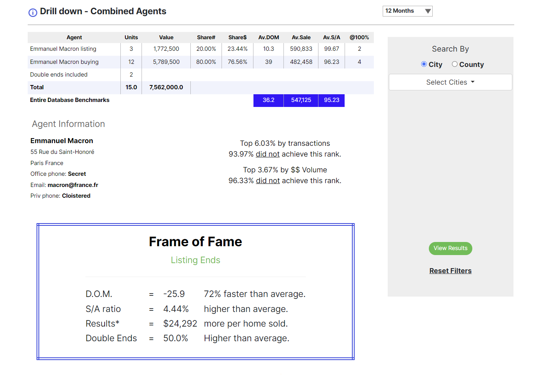
Task: Open the 12 Months period dropdown
Action: [407, 11]
